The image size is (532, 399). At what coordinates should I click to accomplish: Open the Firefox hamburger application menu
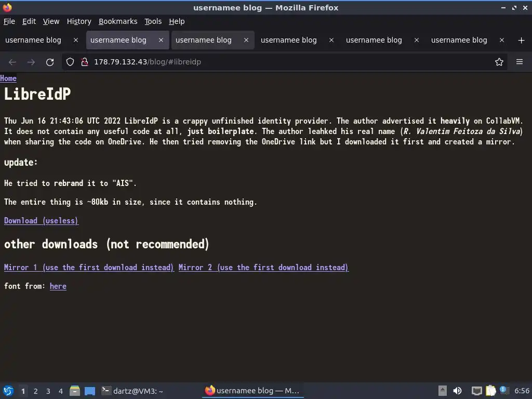coord(520,62)
